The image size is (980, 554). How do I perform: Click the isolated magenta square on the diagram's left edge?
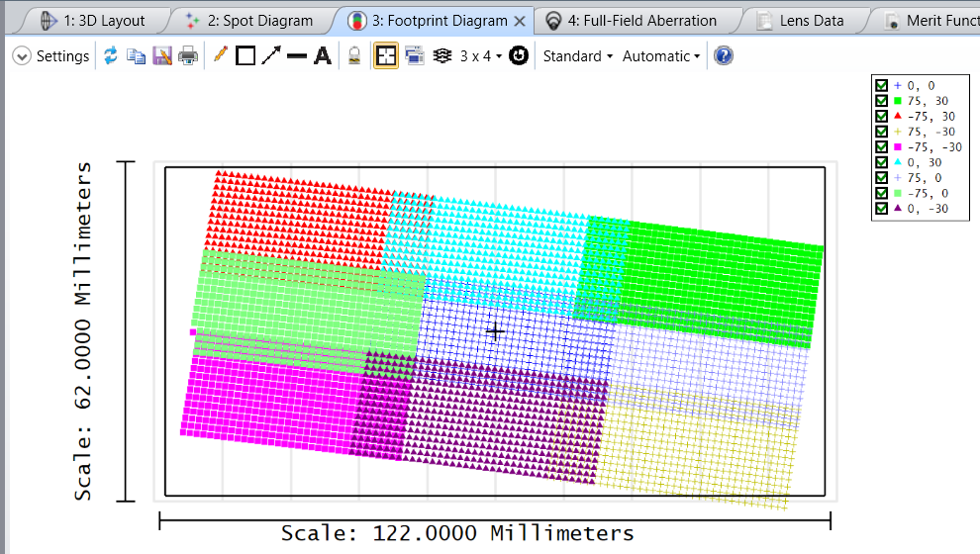[x=192, y=332]
